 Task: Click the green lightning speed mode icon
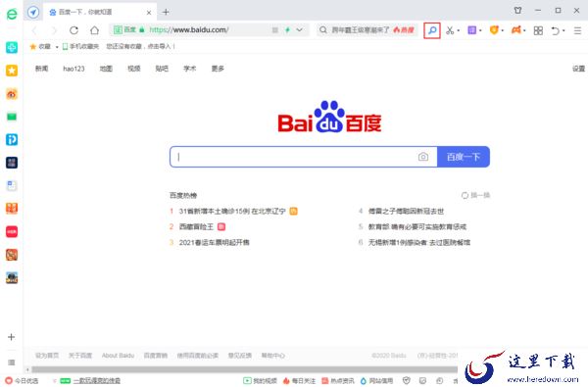(x=287, y=30)
